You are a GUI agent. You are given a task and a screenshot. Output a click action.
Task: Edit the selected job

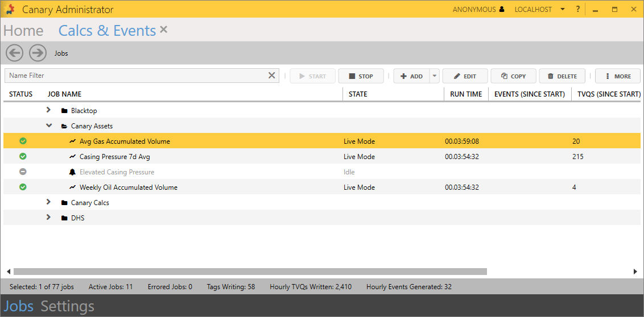465,76
